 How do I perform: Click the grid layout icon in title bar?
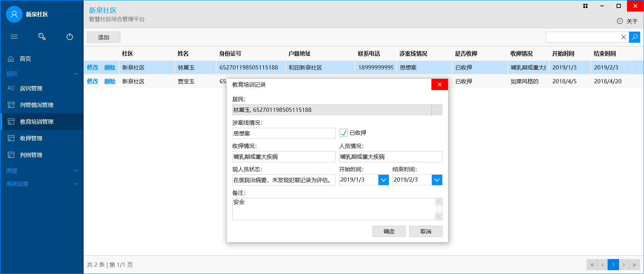(x=585, y=6)
